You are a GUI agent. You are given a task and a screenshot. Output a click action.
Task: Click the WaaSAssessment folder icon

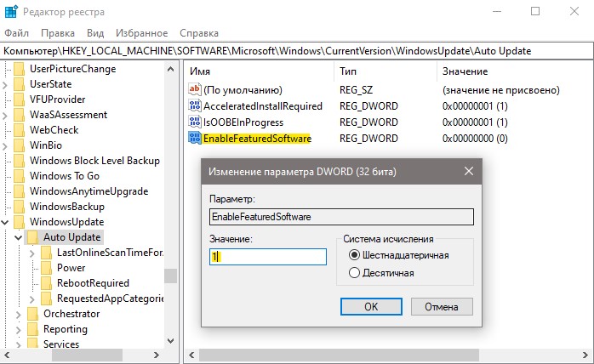click(x=19, y=115)
